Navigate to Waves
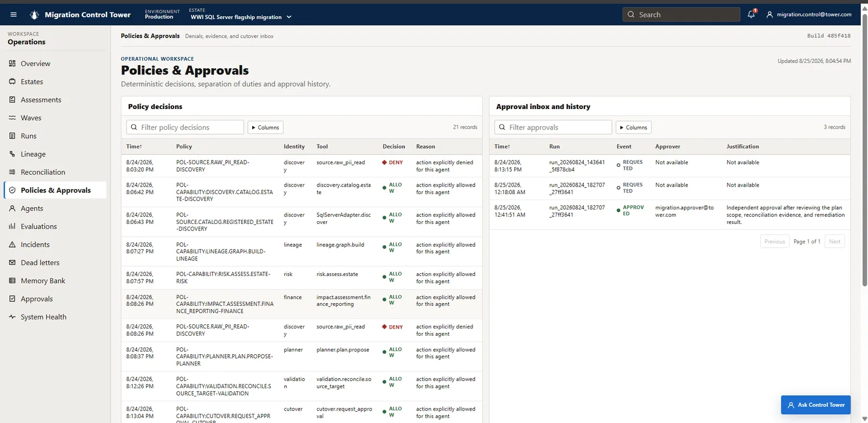The image size is (868, 423). tap(31, 118)
